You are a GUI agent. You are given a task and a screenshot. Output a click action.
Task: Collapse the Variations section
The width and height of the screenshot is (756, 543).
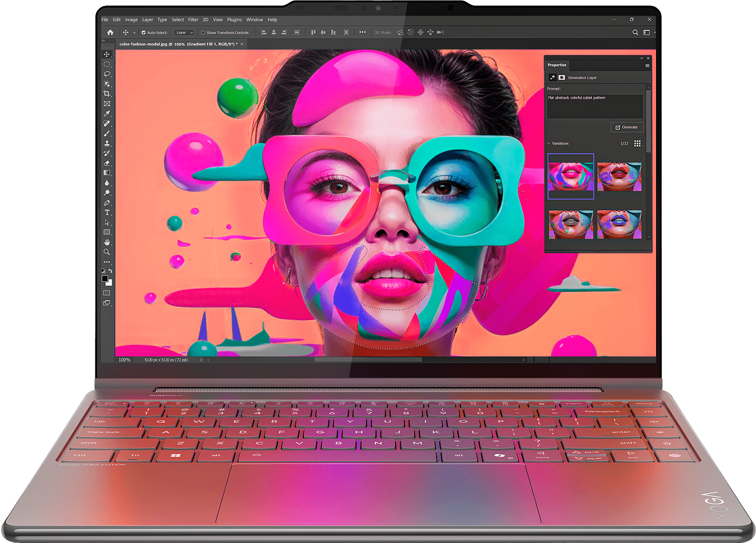(x=549, y=143)
